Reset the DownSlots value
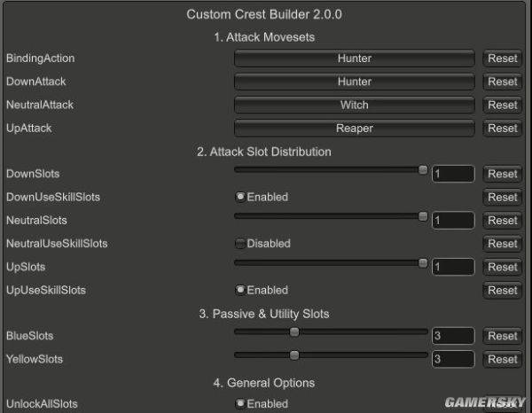The width and height of the screenshot is (532, 413). [x=502, y=174]
